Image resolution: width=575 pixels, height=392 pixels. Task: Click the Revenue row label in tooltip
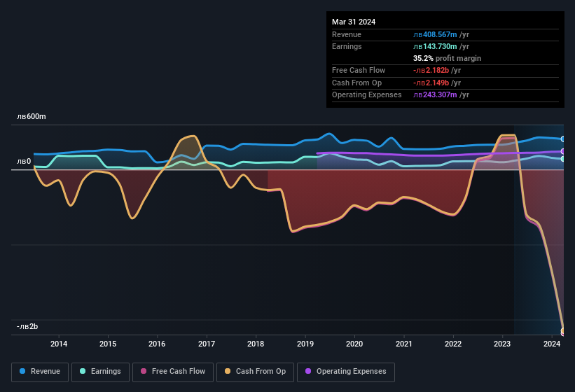pyautogui.click(x=347, y=34)
